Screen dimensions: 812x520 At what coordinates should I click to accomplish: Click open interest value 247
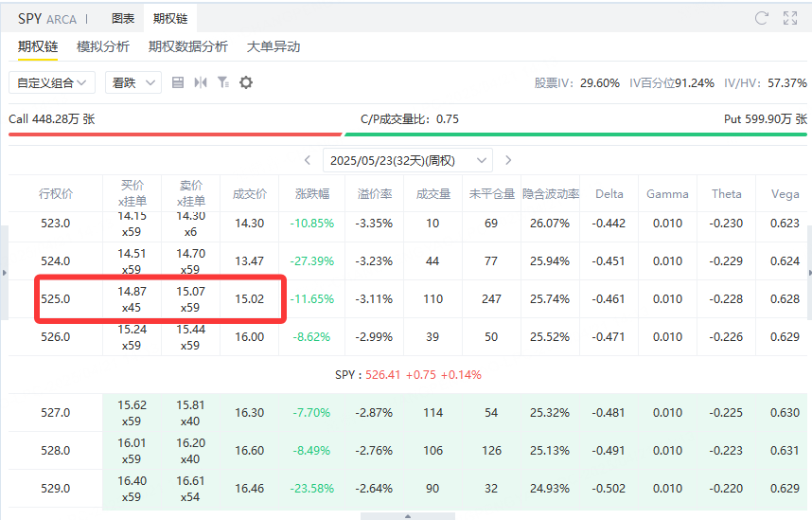tap(491, 299)
